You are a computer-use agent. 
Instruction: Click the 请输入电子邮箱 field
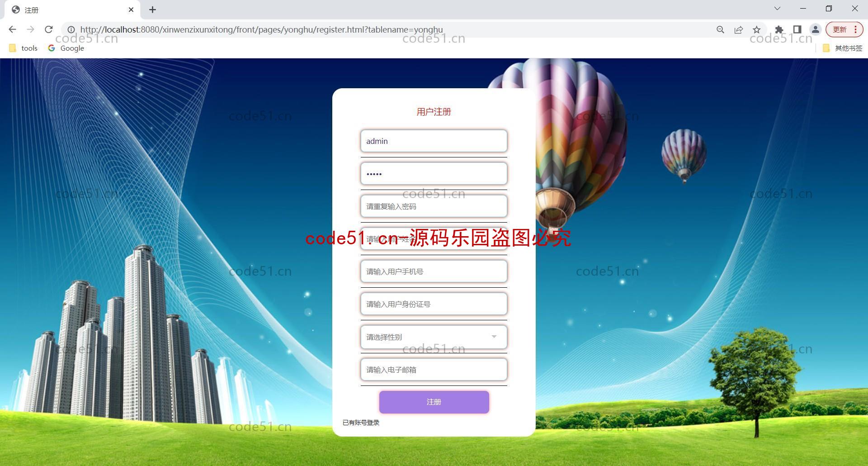click(434, 370)
